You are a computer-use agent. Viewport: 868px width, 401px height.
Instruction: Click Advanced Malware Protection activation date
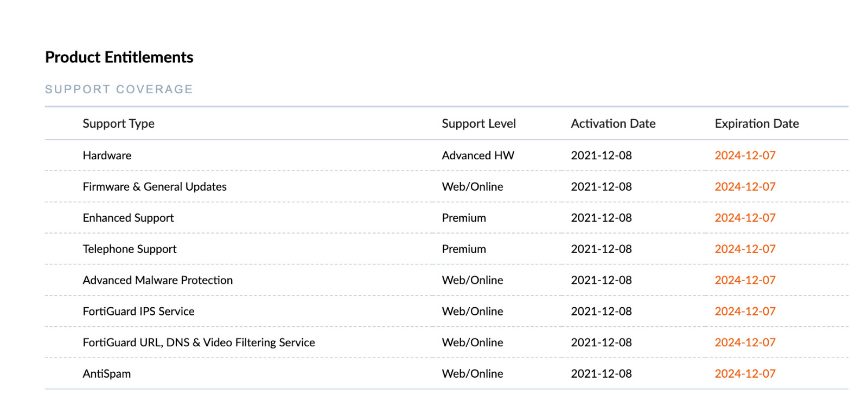point(602,280)
